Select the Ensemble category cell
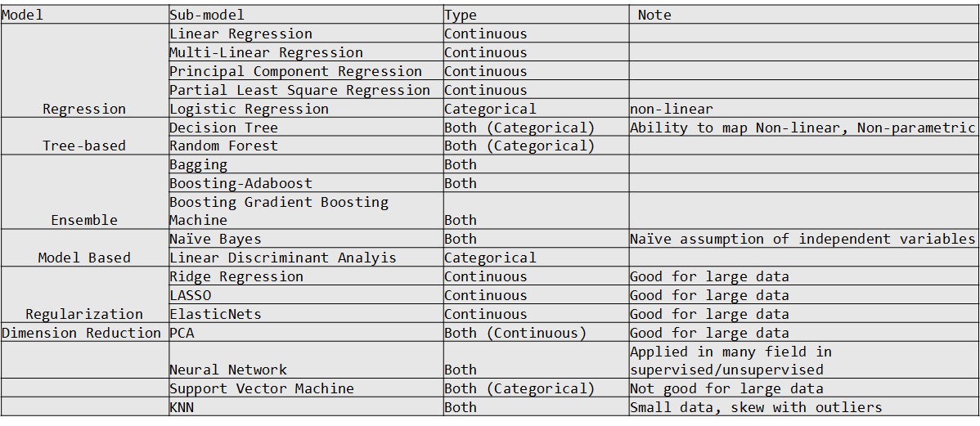This screenshot has width=980, height=426. click(x=84, y=192)
